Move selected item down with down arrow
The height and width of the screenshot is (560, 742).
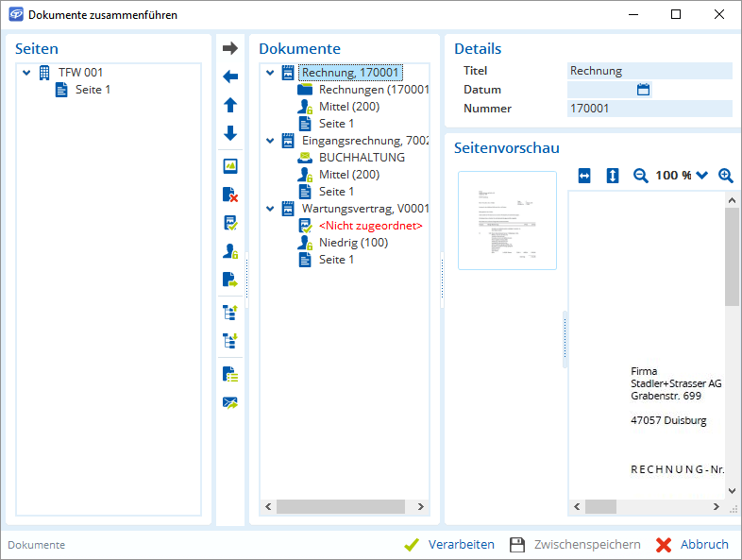230,133
